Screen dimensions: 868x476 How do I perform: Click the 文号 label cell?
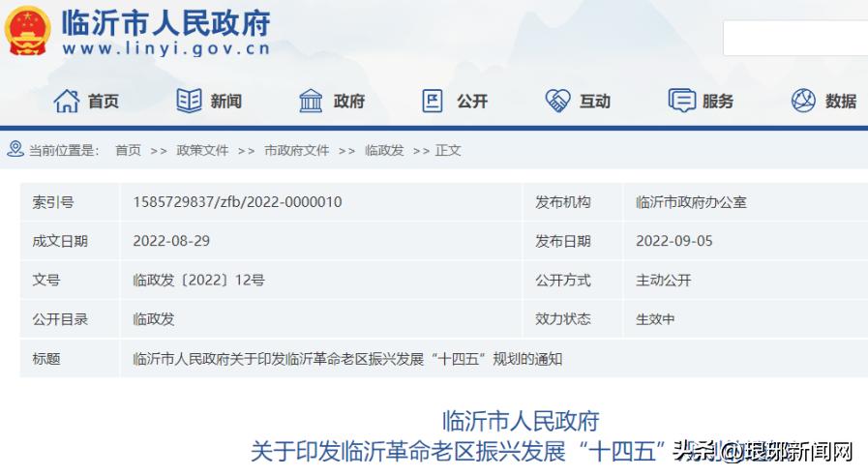(x=70, y=280)
